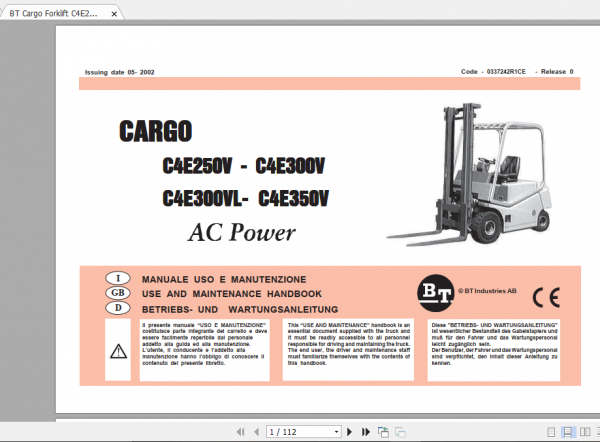Image resolution: width=600 pixels, height=442 pixels.
Task: Open the page number dropdown arrow
Action: pyautogui.click(x=336, y=432)
